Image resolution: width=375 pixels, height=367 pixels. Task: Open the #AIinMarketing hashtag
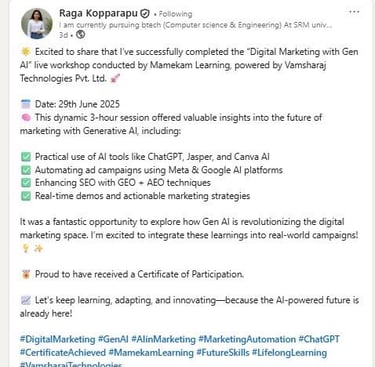click(163, 339)
